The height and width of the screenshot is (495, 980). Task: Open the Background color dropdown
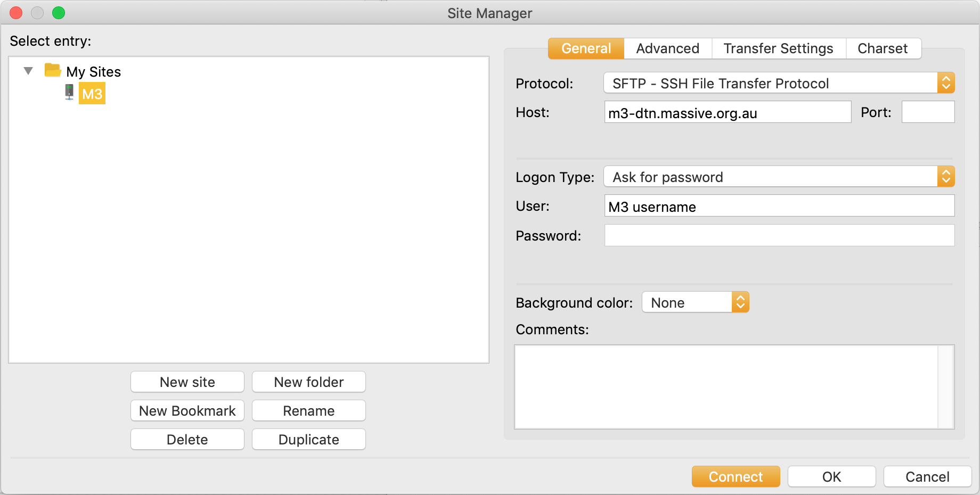(695, 302)
